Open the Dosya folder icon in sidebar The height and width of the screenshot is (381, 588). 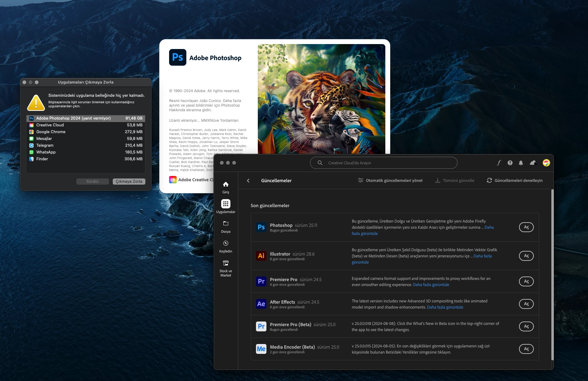[x=226, y=223]
